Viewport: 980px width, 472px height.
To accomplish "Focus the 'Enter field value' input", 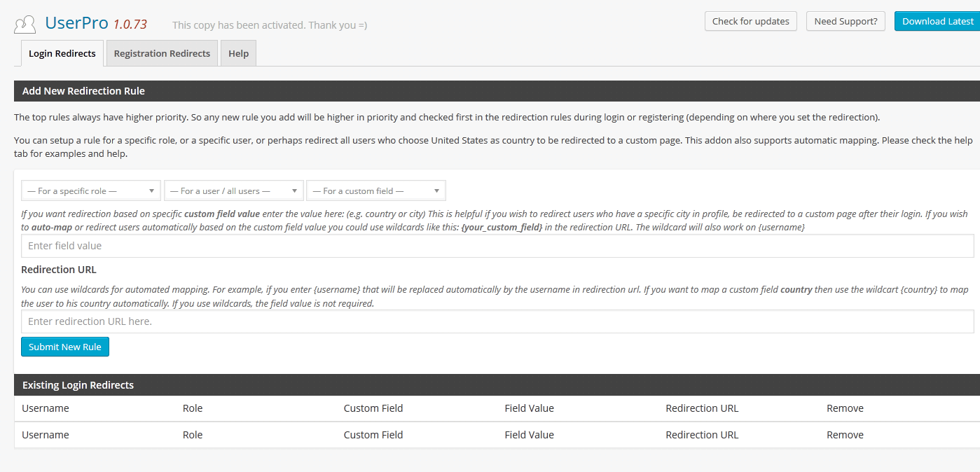I will (497, 246).
